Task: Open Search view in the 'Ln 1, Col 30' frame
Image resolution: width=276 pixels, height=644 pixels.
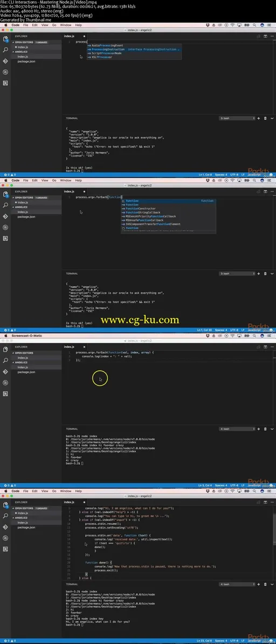Action: (x=5, y=205)
